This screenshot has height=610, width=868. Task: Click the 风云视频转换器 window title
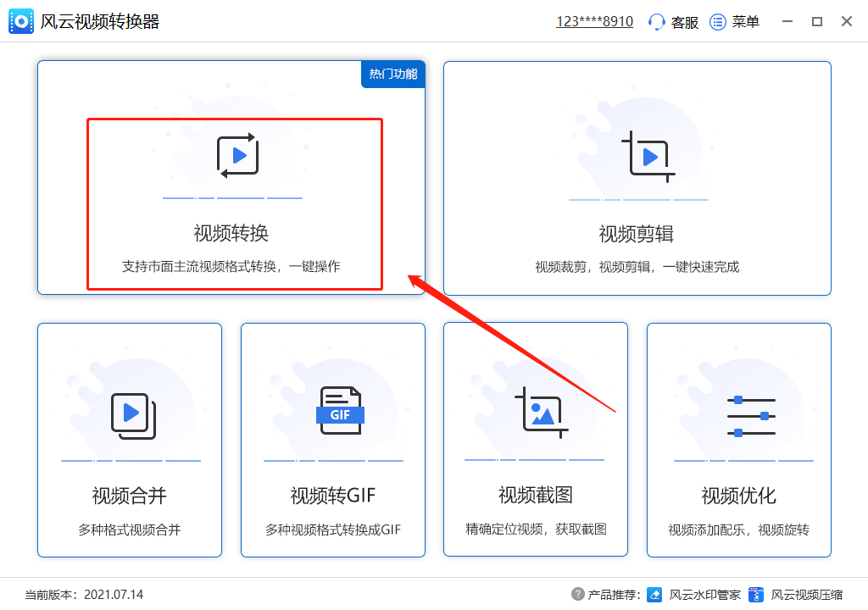100,21
